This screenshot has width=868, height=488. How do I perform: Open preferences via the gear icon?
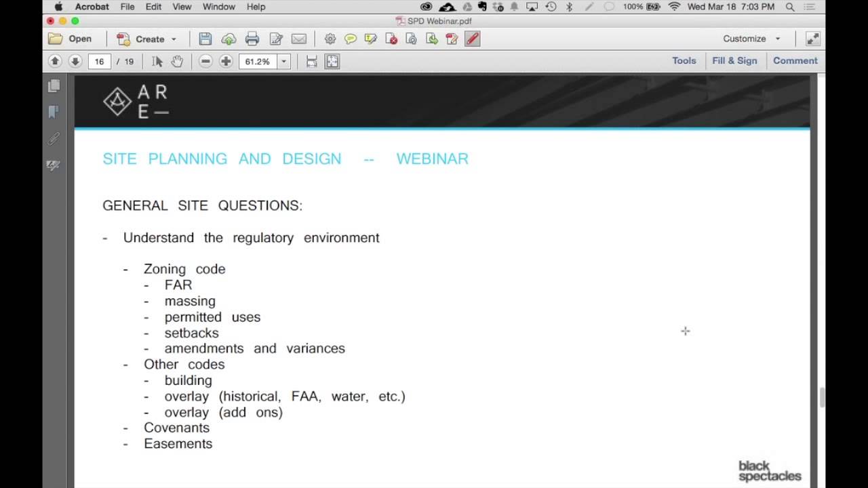(330, 39)
